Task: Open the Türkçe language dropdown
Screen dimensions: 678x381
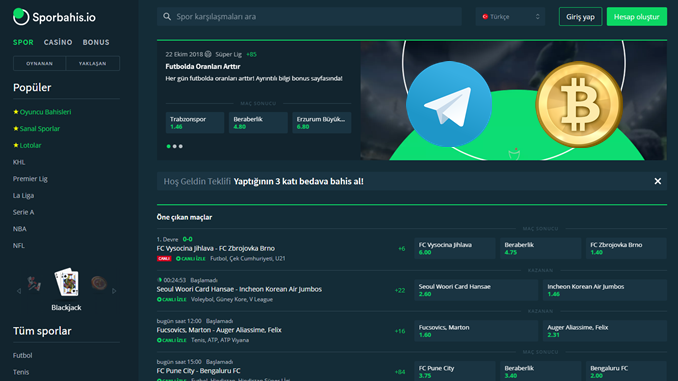Action: [510, 16]
